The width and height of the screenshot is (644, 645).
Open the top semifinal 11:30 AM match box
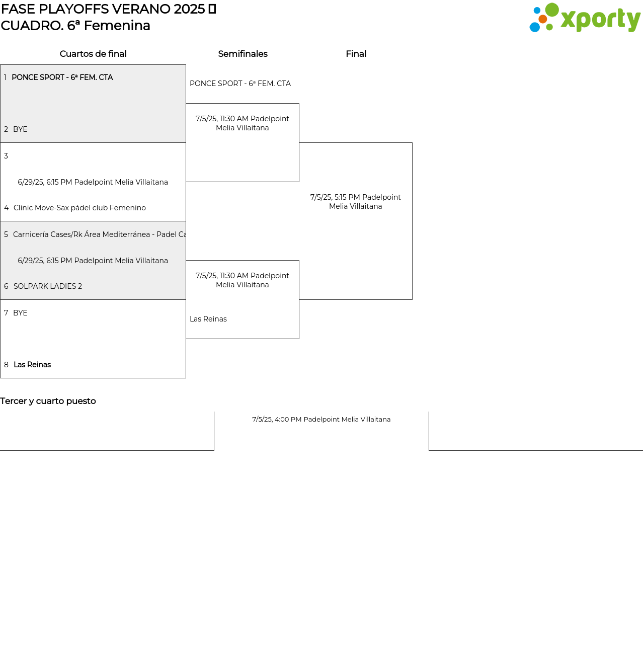pos(243,123)
